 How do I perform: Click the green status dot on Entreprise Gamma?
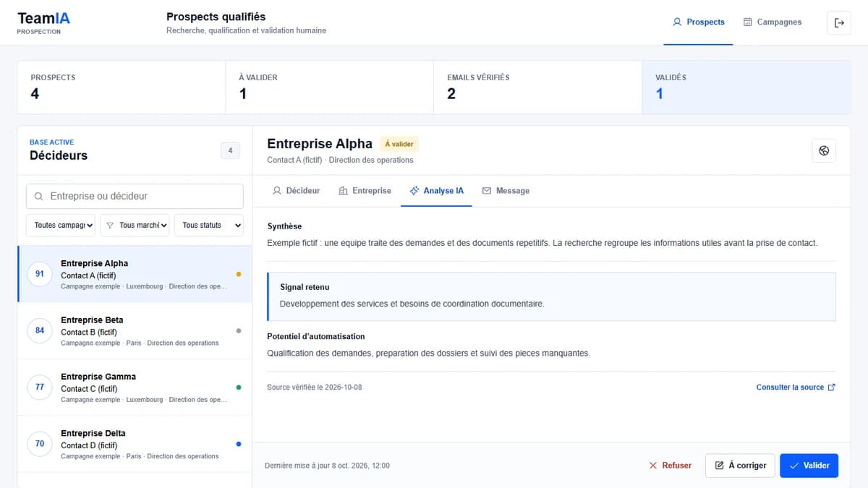(239, 387)
